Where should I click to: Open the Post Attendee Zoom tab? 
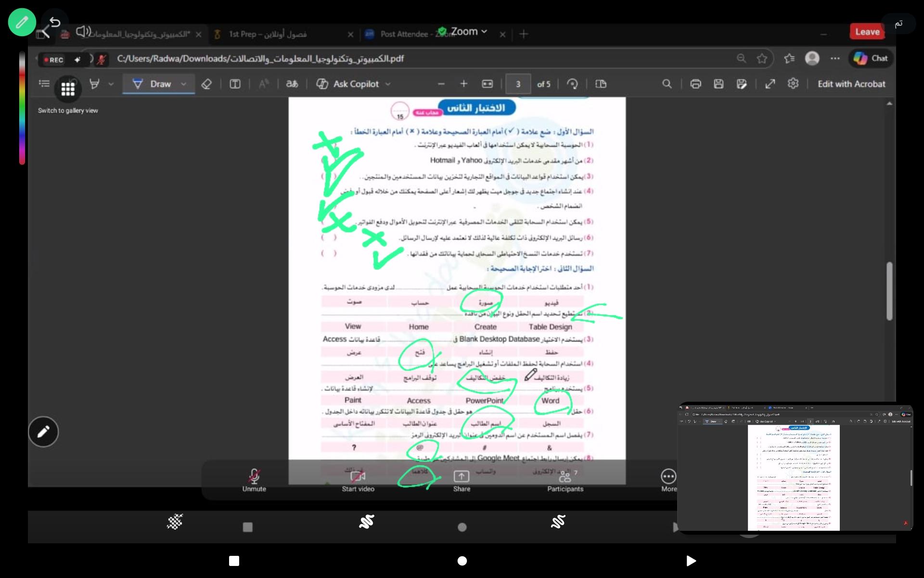coord(404,34)
